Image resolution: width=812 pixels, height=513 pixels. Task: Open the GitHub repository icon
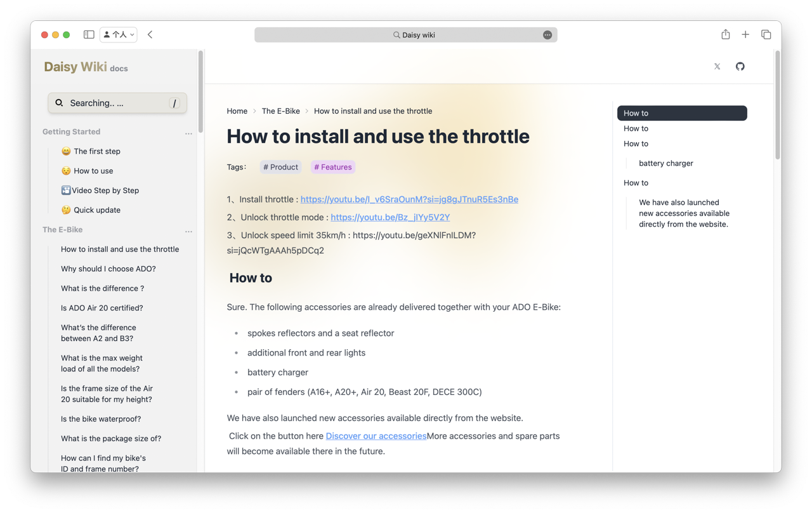(x=740, y=66)
